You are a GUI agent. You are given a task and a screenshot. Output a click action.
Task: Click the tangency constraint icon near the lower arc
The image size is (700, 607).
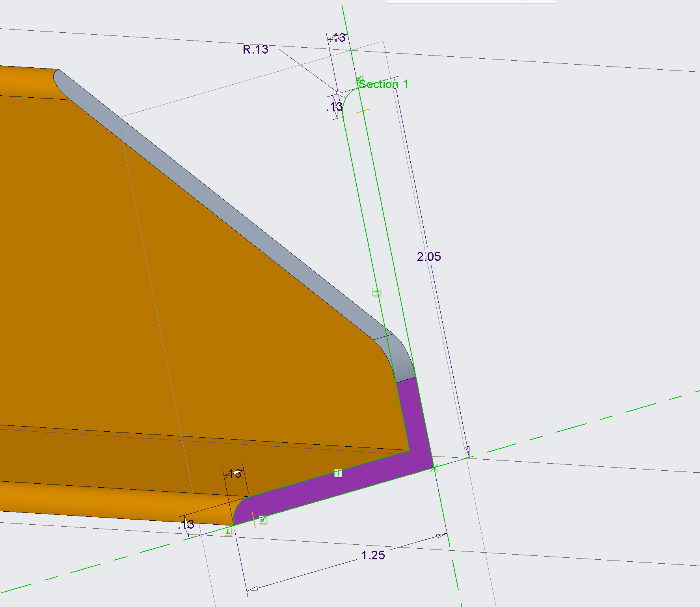[262, 520]
